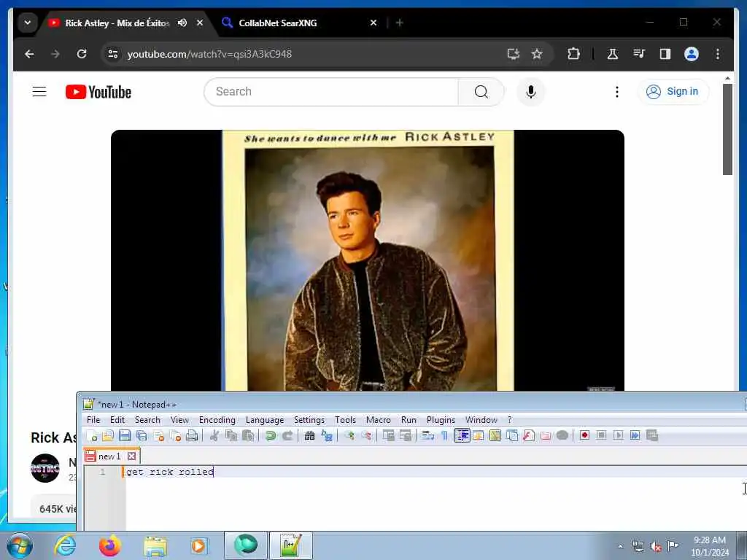The width and height of the screenshot is (747, 560).
Task: Click the Zoom In icon in Notepad++
Action: click(x=349, y=435)
